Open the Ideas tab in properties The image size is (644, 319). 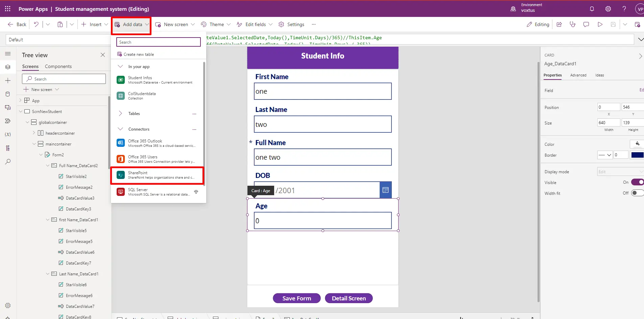599,75
